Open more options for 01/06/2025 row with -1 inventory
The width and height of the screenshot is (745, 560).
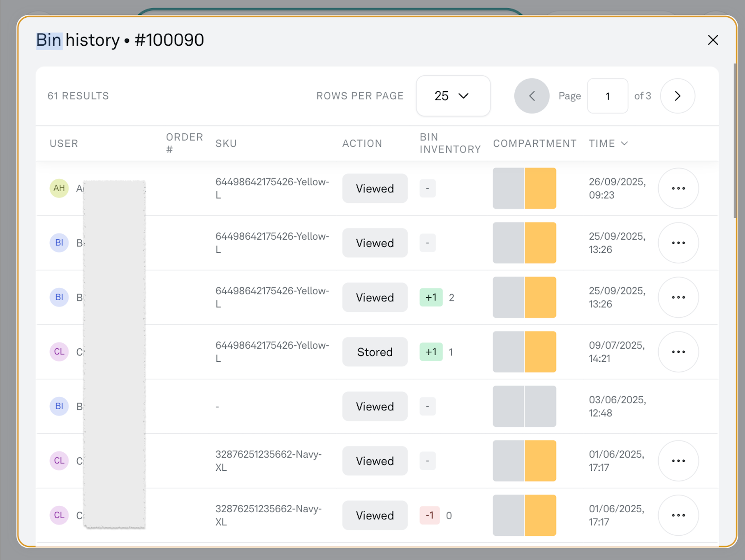tap(678, 515)
